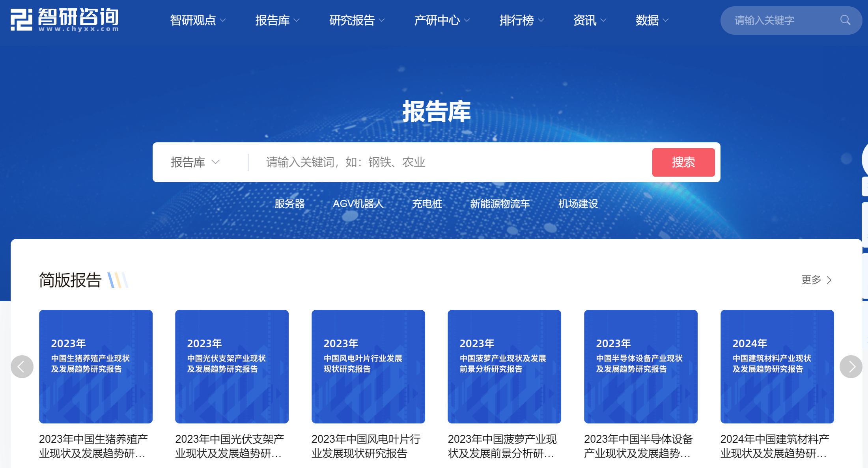Screen dimensions: 868x468
Task: Open the 报告库 navigation menu
Action: (277, 20)
